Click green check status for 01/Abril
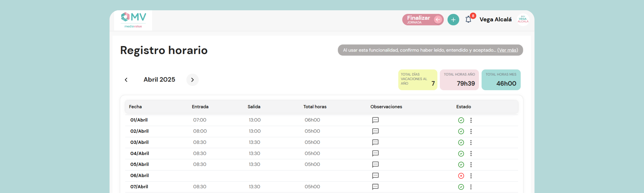 [x=461, y=120]
